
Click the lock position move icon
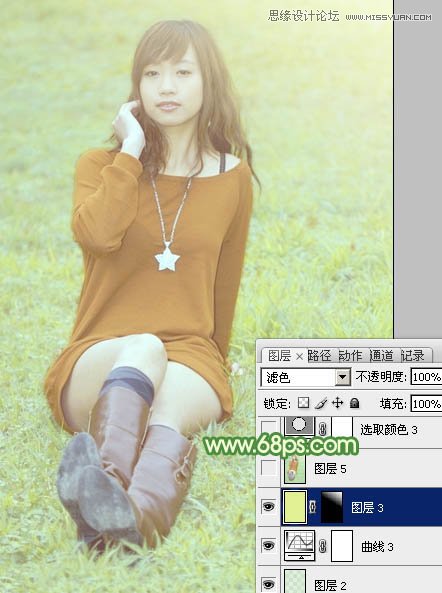click(337, 403)
